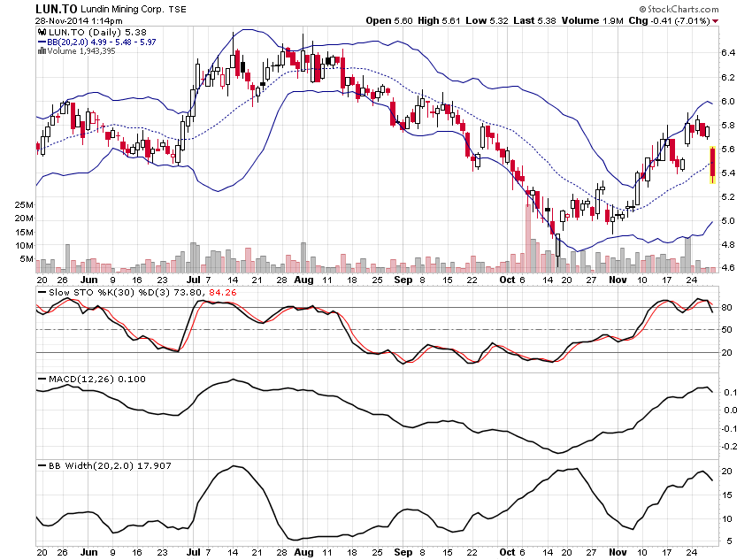Click the Chg -0.41 (-7.01%) value
752x560 pixels.
click(x=670, y=20)
